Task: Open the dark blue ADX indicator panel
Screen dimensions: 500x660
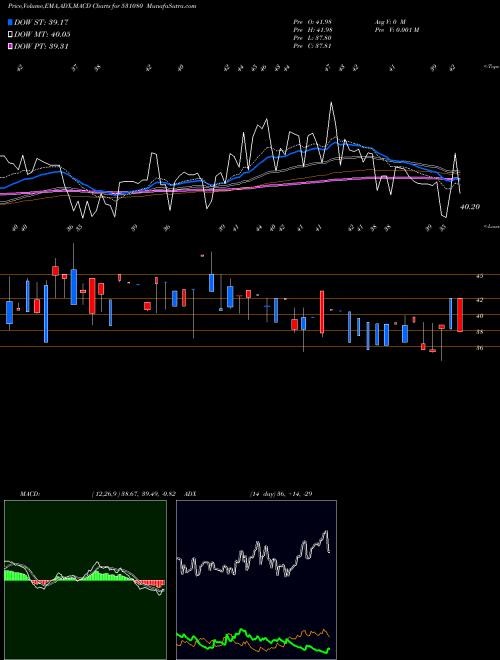Action: [x=256, y=580]
